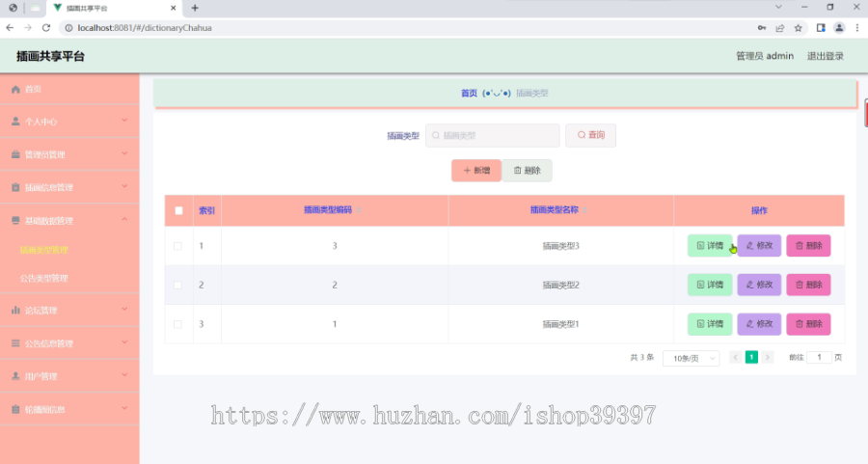Expand the 管理员管理 chevron

(x=124, y=153)
